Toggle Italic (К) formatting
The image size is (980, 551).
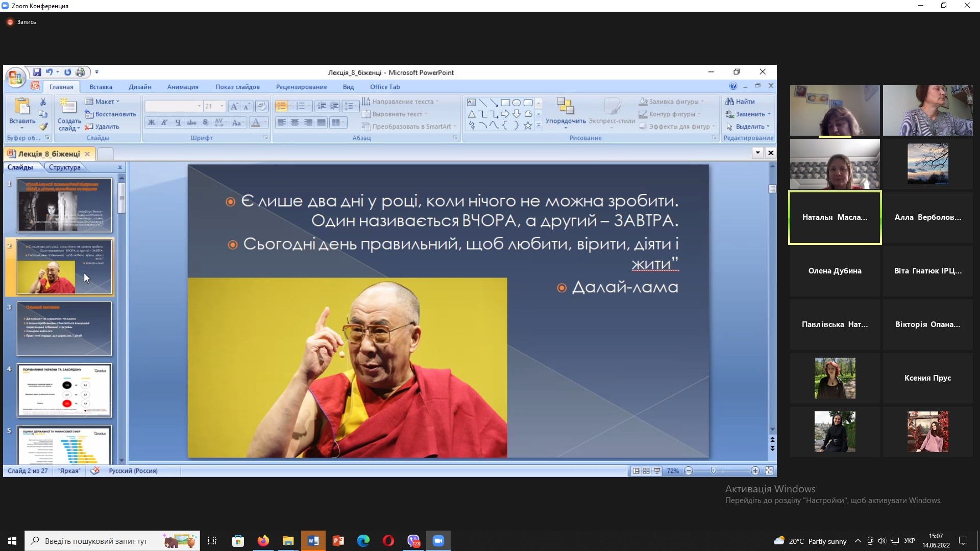[x=164, y=122]
